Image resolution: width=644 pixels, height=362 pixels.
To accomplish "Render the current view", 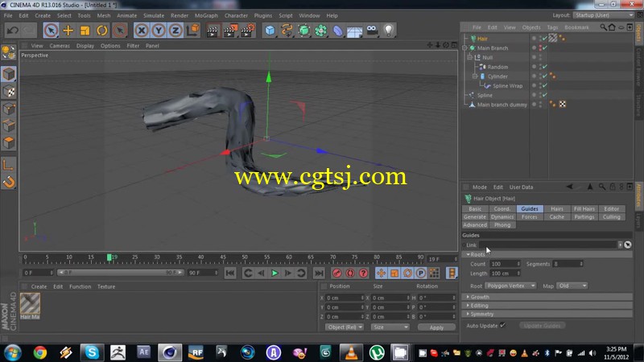I will click(x=213, y=31).
